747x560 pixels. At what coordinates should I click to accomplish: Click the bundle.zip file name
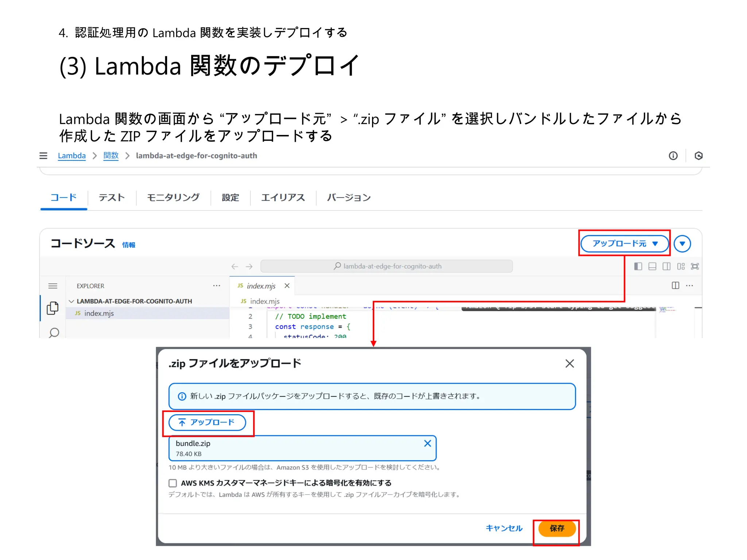[193, 443]
